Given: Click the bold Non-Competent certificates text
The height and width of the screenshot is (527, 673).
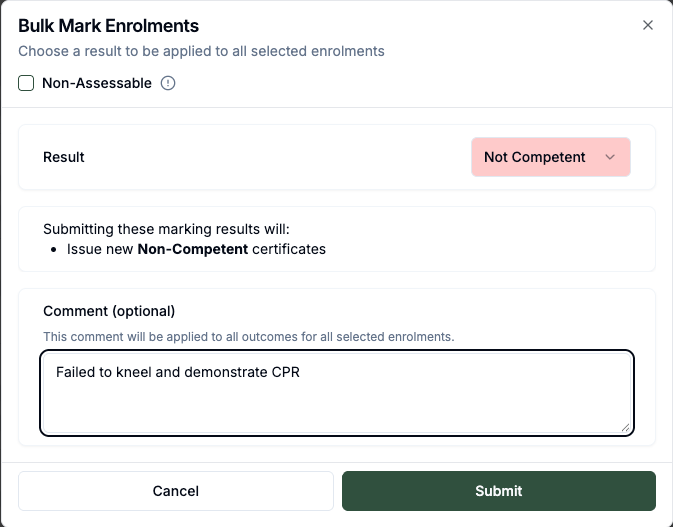Looking at the screenshot, I should (x=192, y=248).
